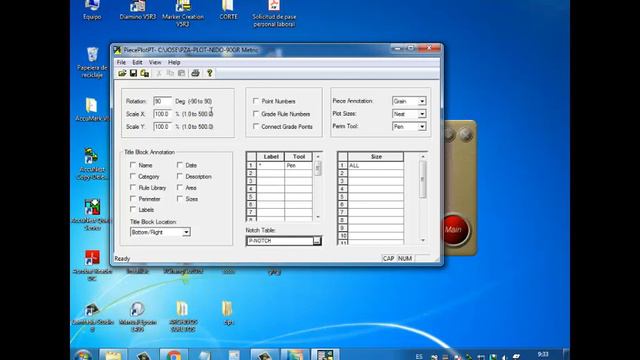Open the Help menu
This screenshot has height=360, width=640.
pyautogui.click(x=174, y=62)
